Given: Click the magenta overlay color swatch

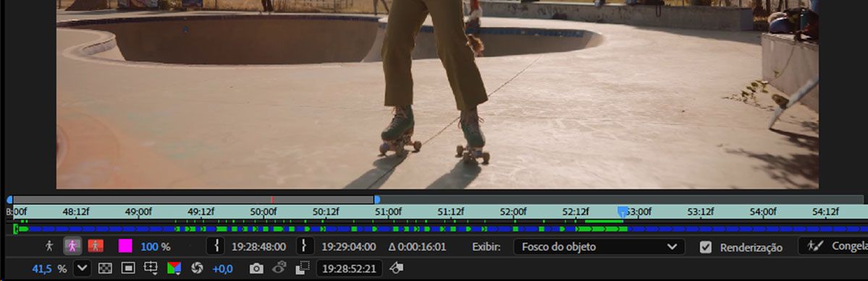Looking at the screenshot, I should (x=126, y=246).
